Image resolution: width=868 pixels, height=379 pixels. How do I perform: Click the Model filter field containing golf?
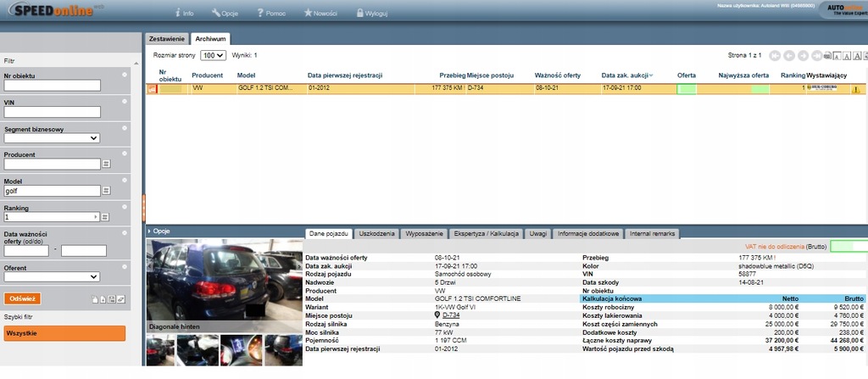[52, 191]
